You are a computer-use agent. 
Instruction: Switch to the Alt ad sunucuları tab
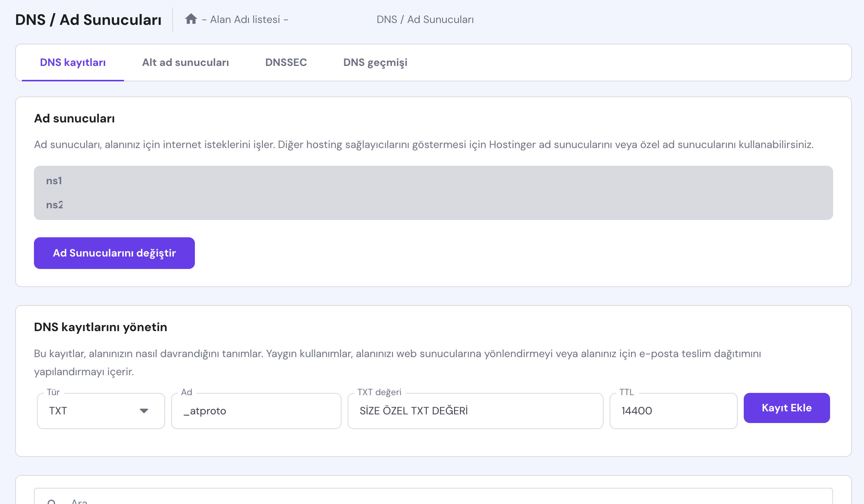pyautogui.click(x=185, y=63)
